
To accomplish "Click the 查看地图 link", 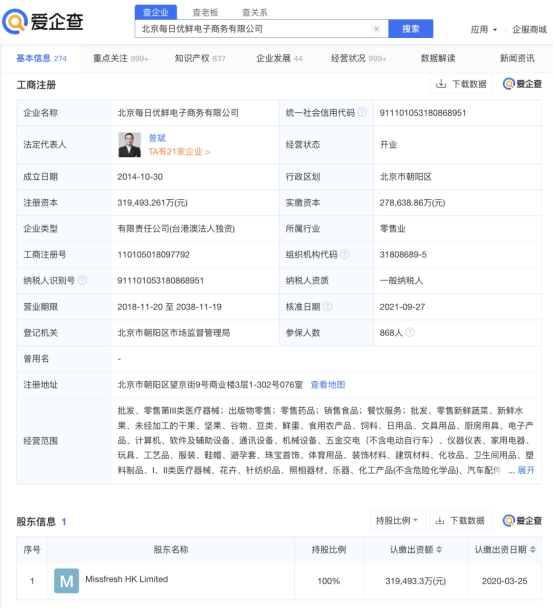I will pos(328,385).
